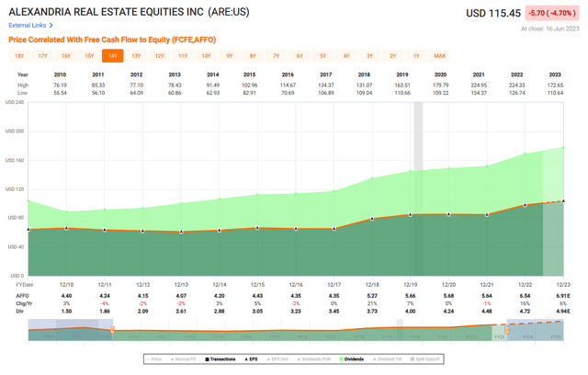Click the 2022 AFFO value 6.54
Image resolution: width=588 pixels, height=375 pixels.
coord(525,296)
